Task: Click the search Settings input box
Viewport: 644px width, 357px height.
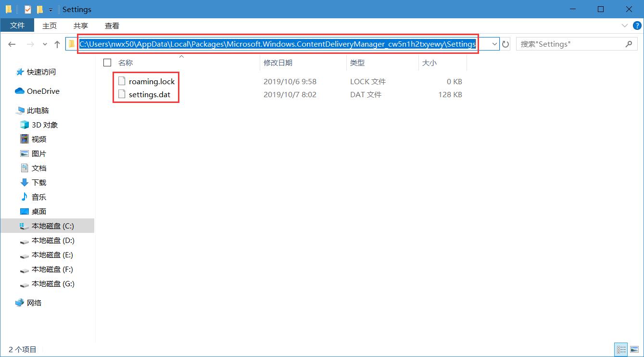Action: point(570,44)
